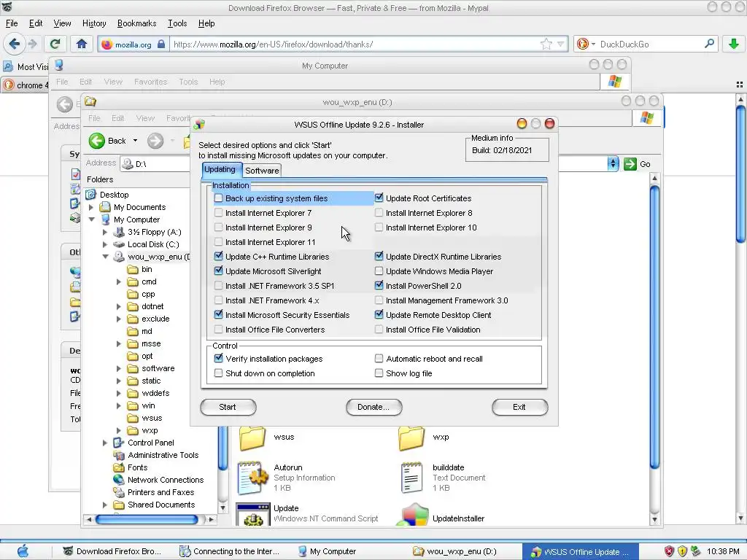
Task: Expand the software folder tree node
Action: [x=119, y=368]
